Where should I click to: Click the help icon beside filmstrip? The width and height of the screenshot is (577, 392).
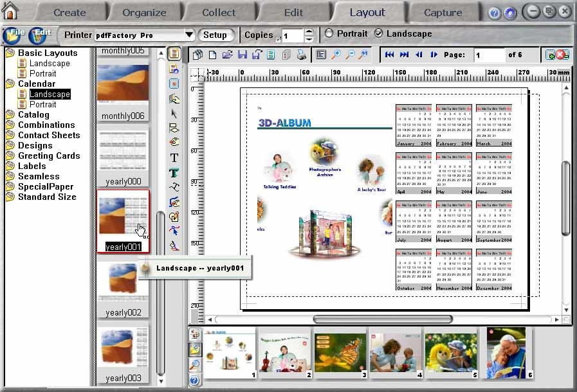point(194,380)
